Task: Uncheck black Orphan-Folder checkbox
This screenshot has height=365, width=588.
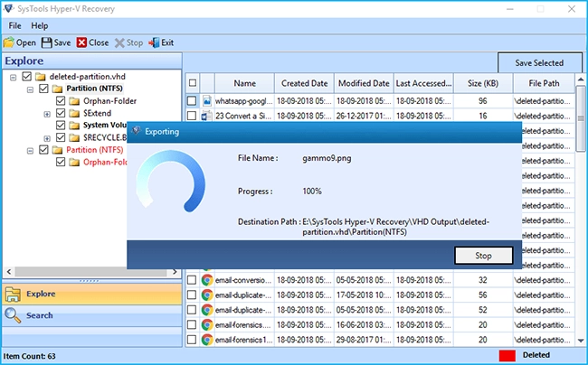Action: click(61, 100)
